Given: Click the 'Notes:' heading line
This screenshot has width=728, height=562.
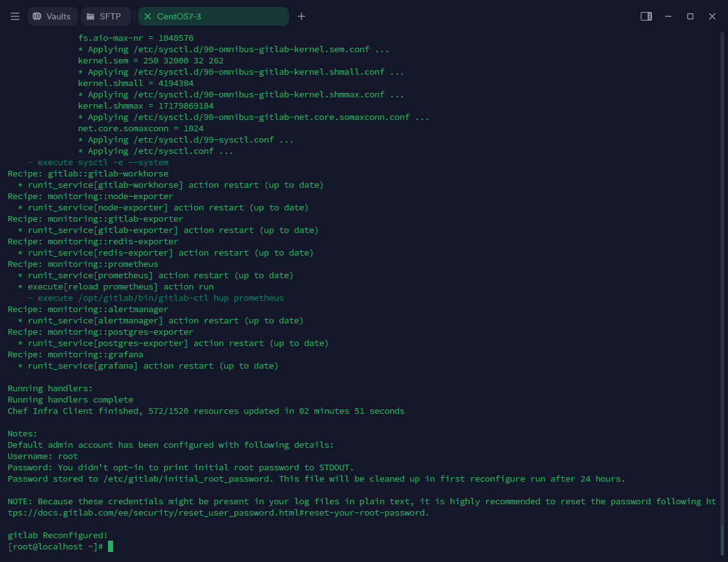Looking at the screenshot, I should (x=22, y=433).
